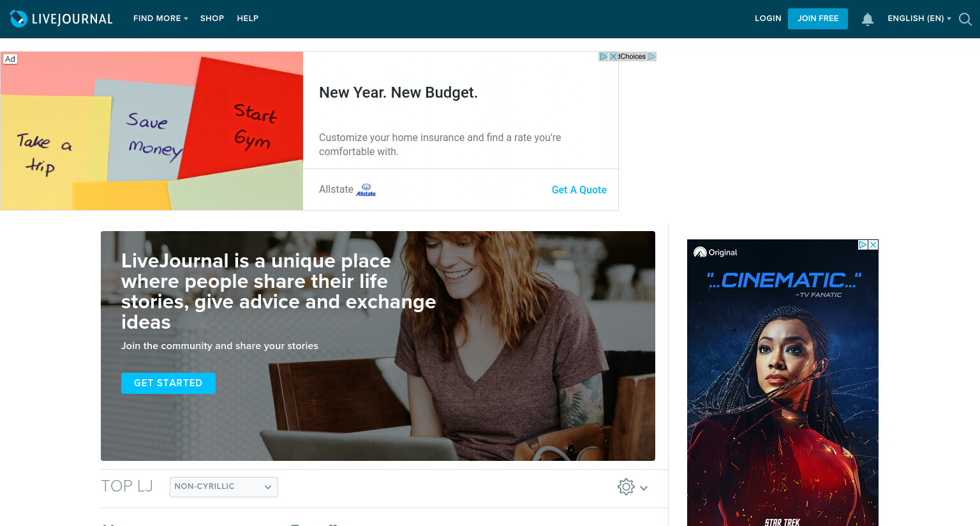Select the Join Free button
The height and width of the screenshot is (526, 980).
[818, 19]
